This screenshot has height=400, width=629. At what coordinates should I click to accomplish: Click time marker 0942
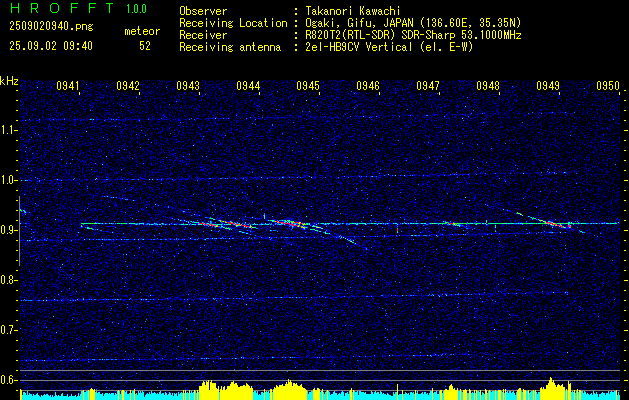pyautogui.click(x=128, y=86)
